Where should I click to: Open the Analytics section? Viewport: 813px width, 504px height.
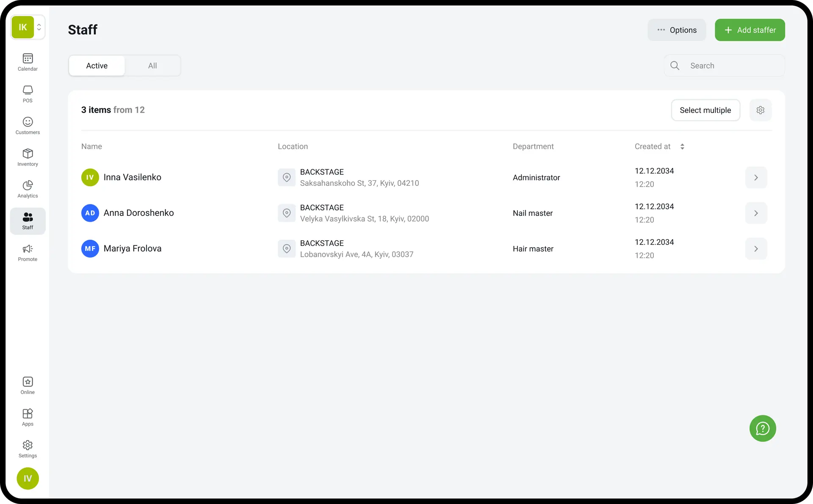point(28,189)
